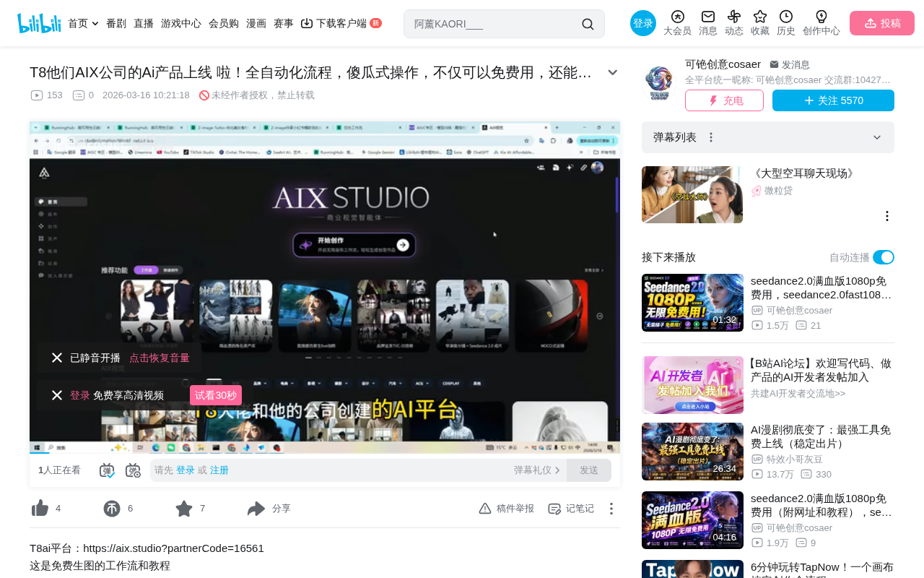Follow uploader via 关注 5570 button
This screenshot has height=578, width=924.
833,100
